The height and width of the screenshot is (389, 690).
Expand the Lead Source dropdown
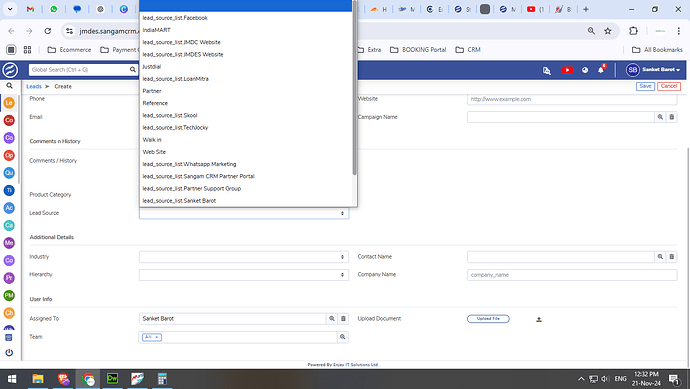point(244,213)
